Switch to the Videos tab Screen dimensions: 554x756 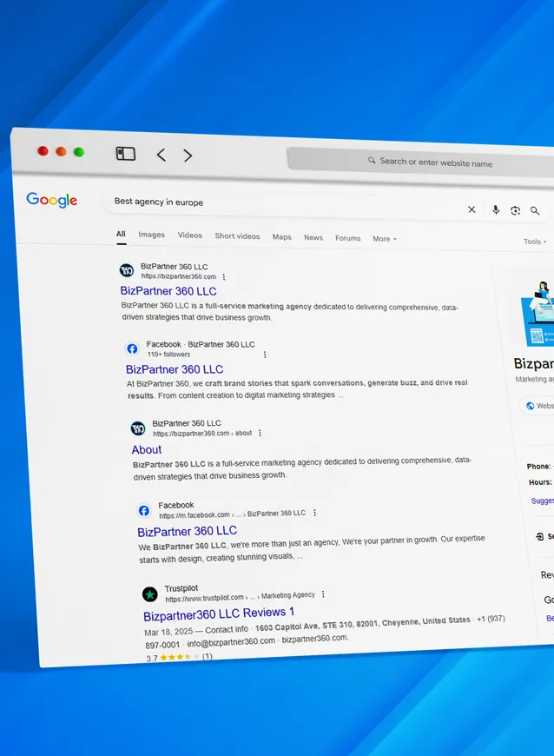tap(190, 235)
